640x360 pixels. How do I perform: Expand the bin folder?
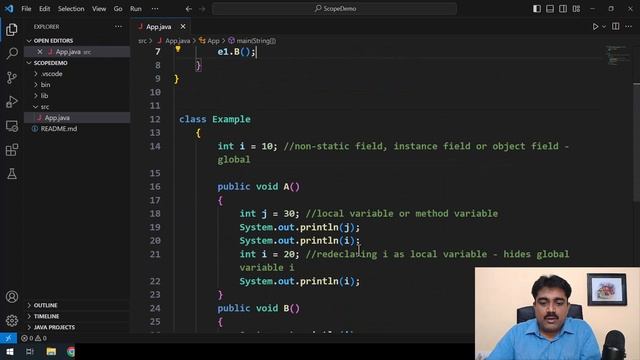[x=45, y=85]
